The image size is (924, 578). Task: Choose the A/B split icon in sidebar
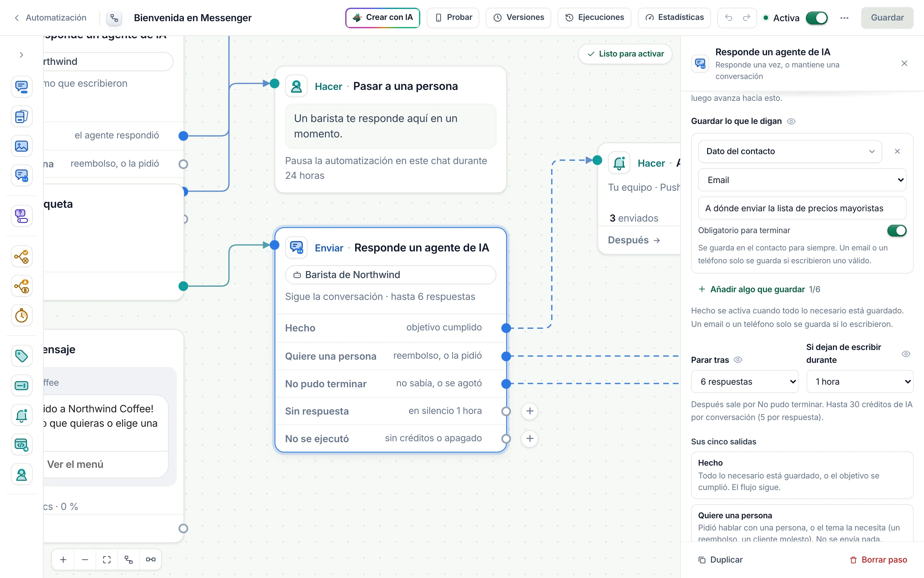point(21,286)
